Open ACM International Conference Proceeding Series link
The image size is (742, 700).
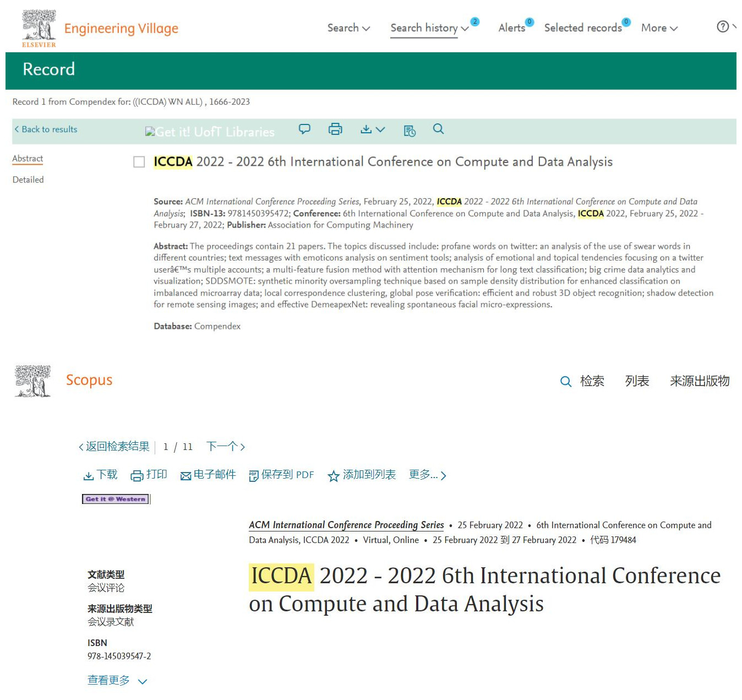point(346,525)
